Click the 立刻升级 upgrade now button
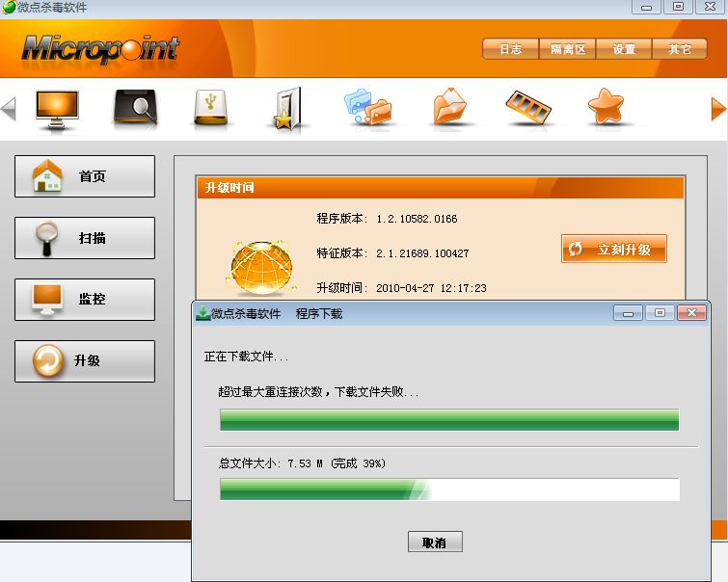This screenshot has width=728, height=582. [x=614, y=250]
